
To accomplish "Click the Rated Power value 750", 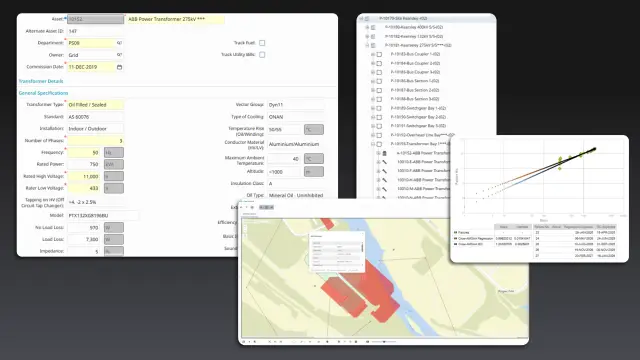I will coord(84,164).
